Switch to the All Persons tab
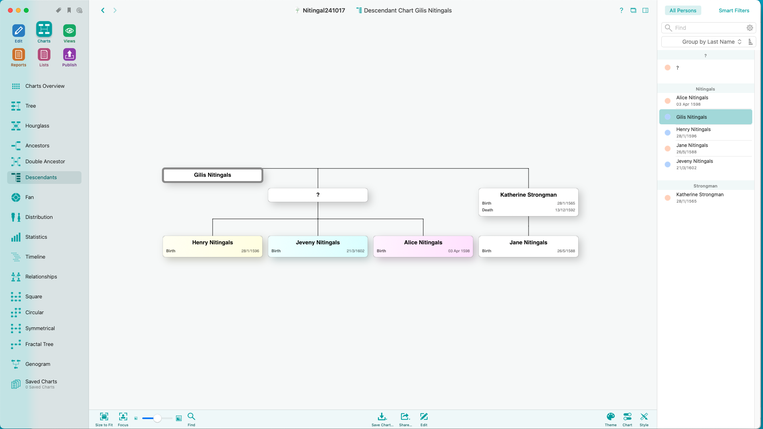The width and height of the screenshot is (763, 429). click(683, 10)
